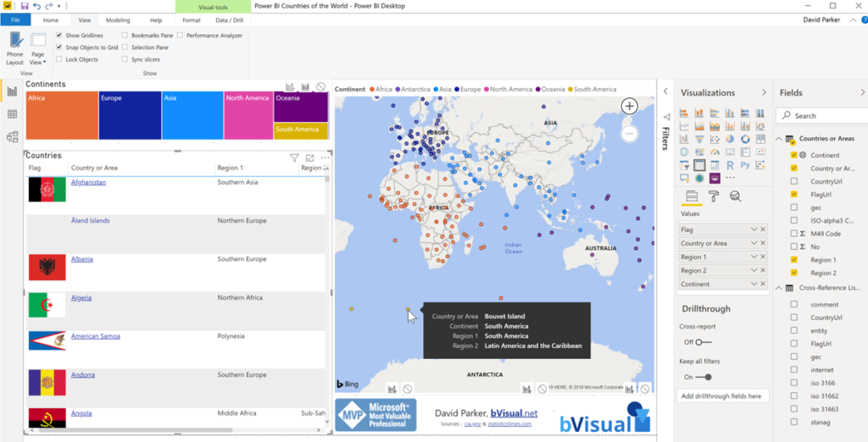The height and width of the screenshot is (442, 868).
Task: Open dropdown for Continent value field
Action: point(754,284)
